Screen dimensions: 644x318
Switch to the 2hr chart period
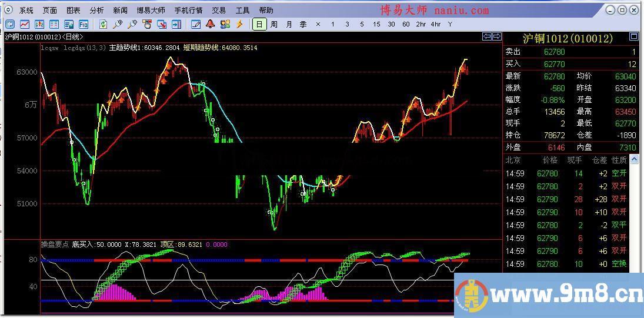point(421,24)
